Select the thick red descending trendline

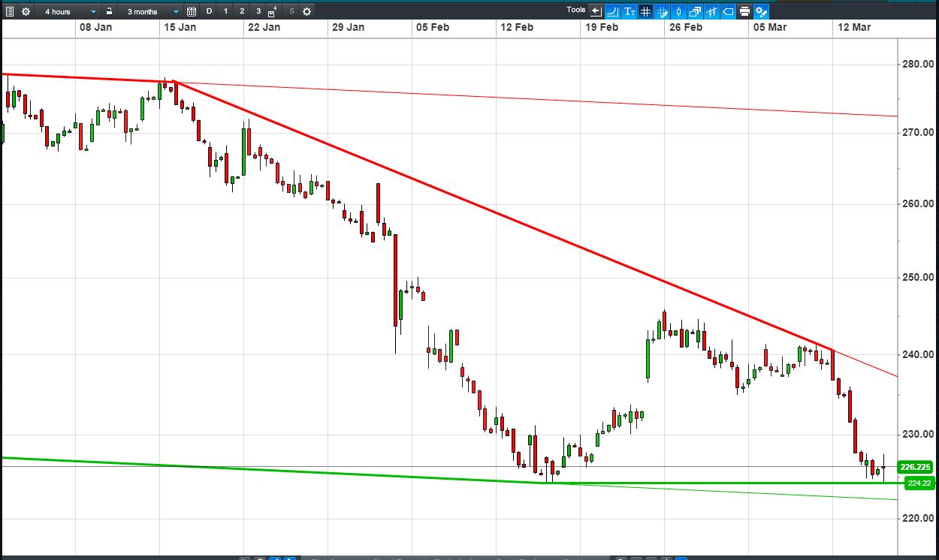point(503,215)
